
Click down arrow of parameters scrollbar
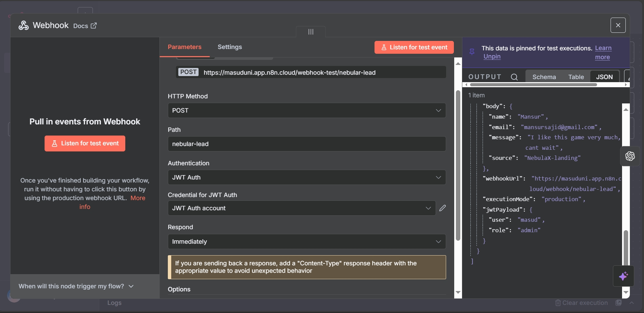tap(458, 292)
